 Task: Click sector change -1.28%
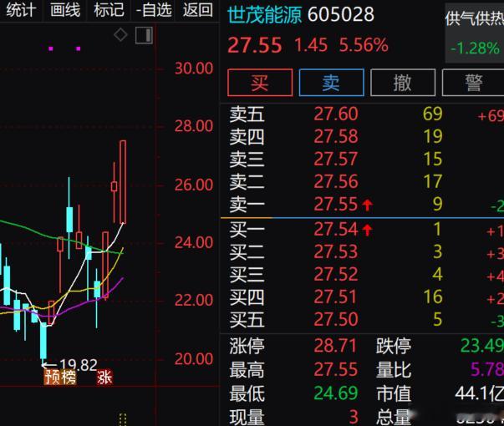[475, 48]
